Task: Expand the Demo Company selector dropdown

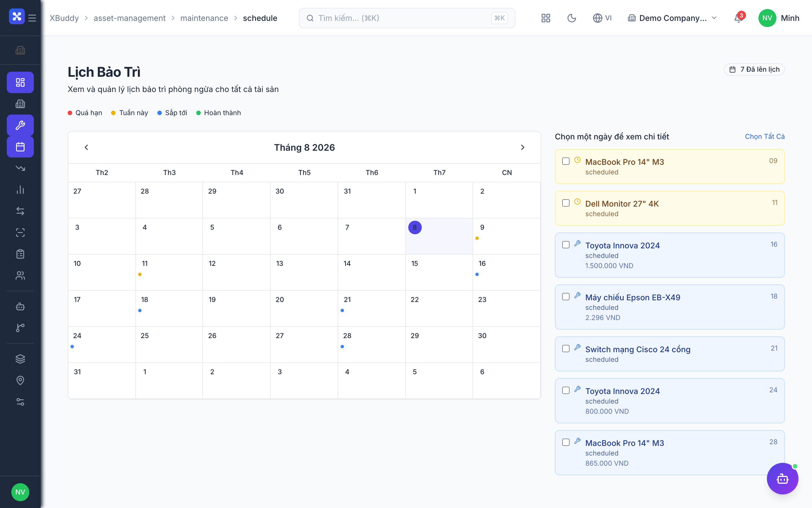Action: (672, 18)
